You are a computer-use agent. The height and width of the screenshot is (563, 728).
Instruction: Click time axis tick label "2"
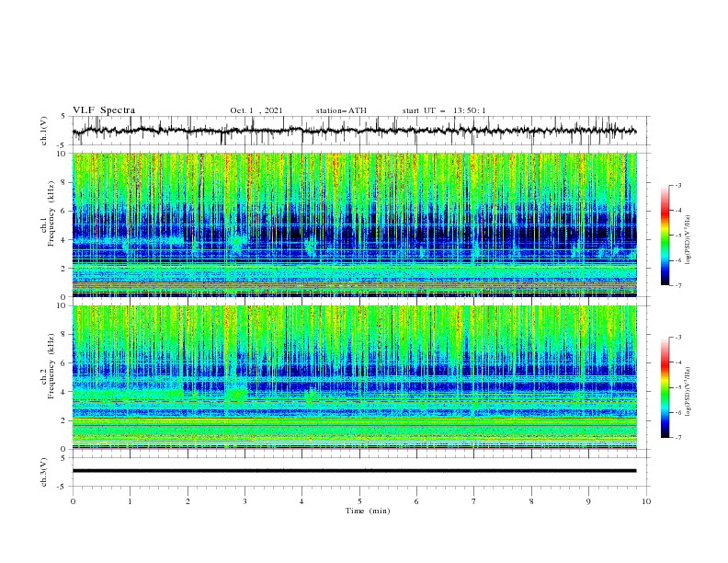click(x=188, y=501)
